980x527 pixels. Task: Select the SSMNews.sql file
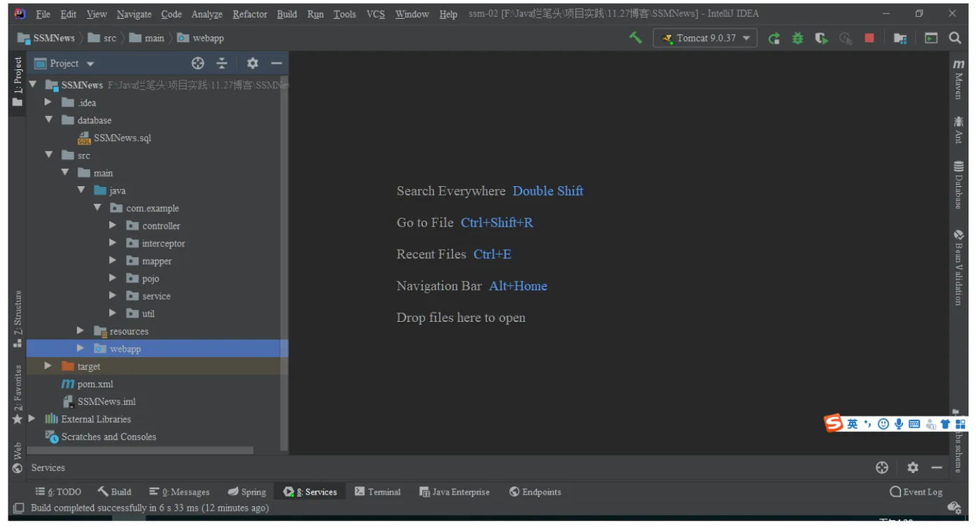[114, 138]
